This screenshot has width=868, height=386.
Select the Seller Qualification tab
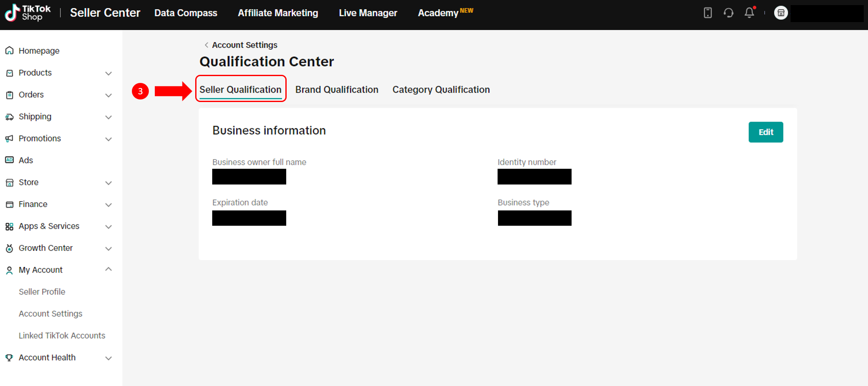pos(240,90)
